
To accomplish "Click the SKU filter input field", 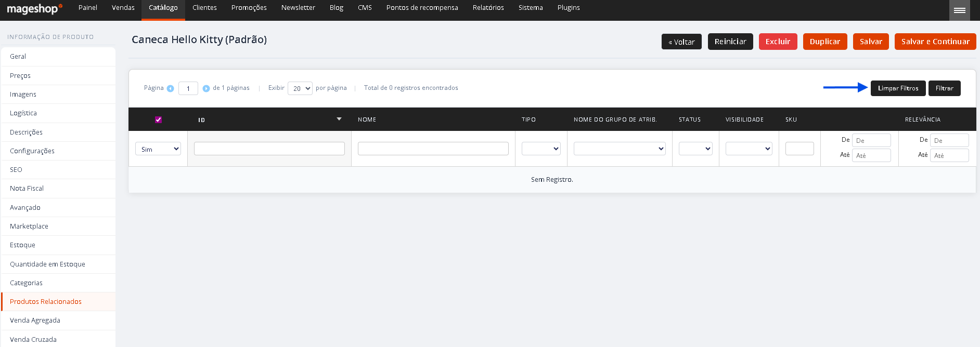I will click(x=800, y=149).
